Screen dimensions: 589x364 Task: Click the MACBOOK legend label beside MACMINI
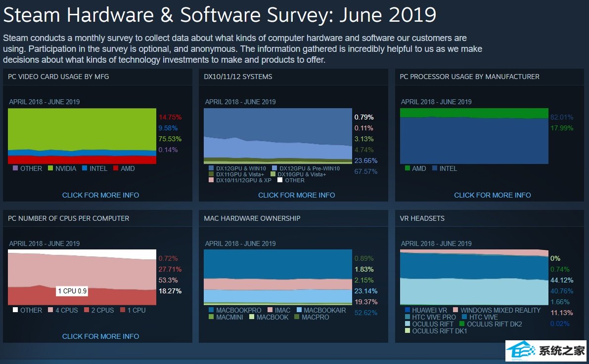[272, 317]
